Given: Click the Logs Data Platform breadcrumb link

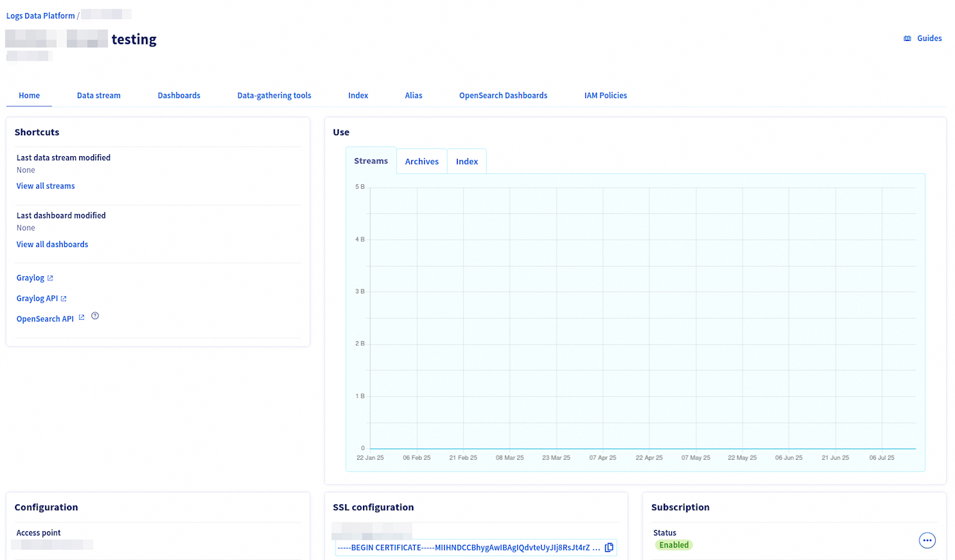Looking at the screenshot, I should (40, 15).
